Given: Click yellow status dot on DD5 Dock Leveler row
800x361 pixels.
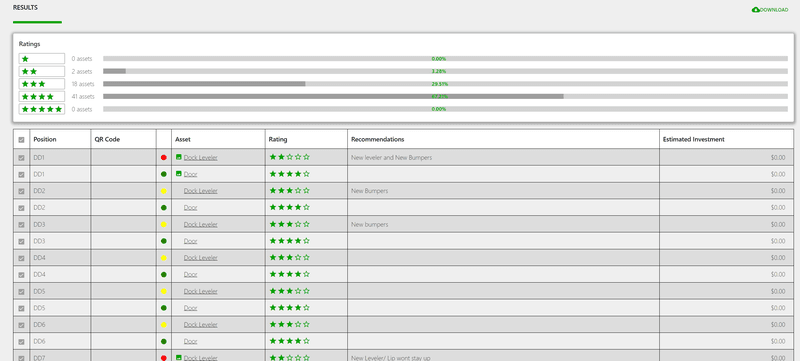Looking at the screenshot, I should (164, 291).
